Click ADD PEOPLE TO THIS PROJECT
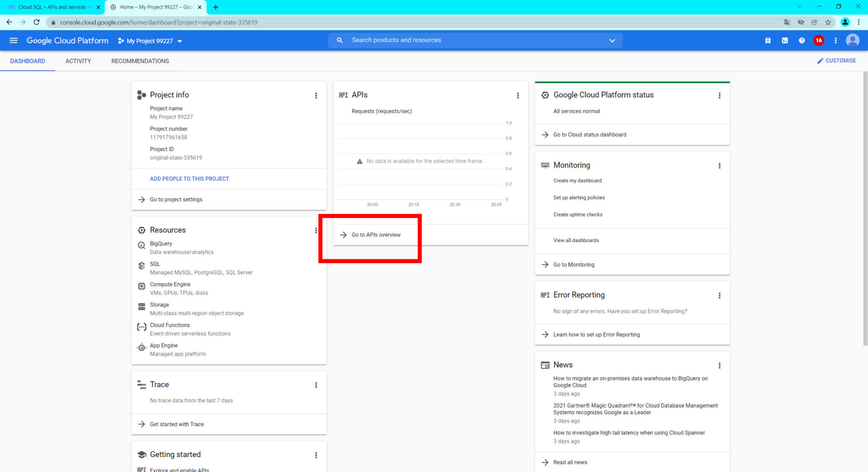 189,179
